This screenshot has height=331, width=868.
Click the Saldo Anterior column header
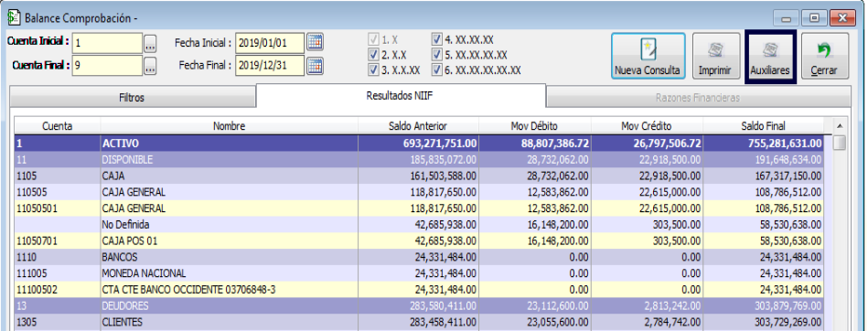[x=419, y=126]
